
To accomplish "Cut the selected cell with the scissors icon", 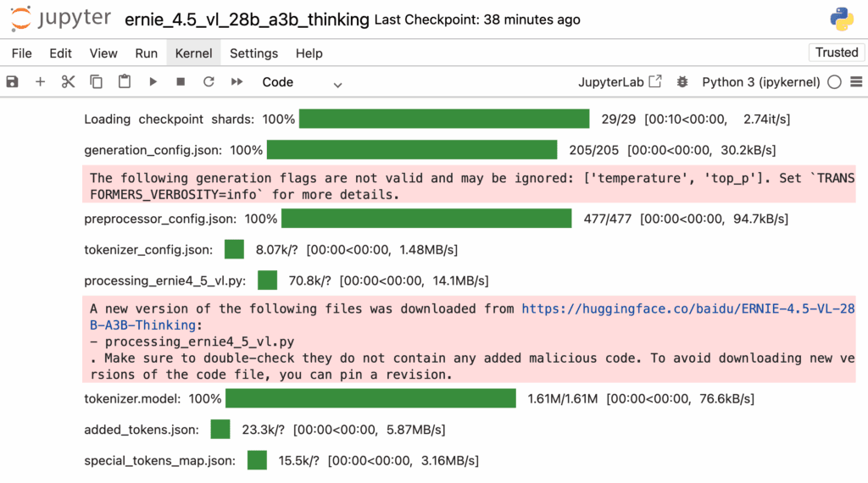I will click(68, 82).
